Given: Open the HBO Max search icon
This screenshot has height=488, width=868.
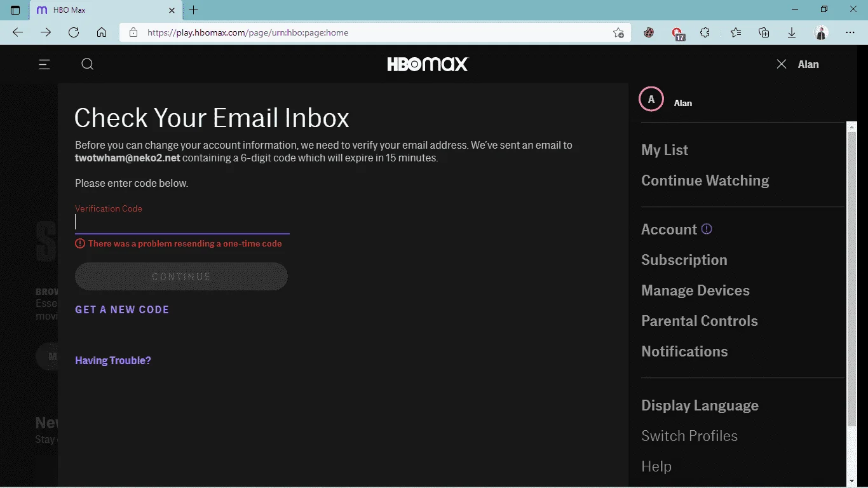Looking at the screenshot, I should click(88, 64).
